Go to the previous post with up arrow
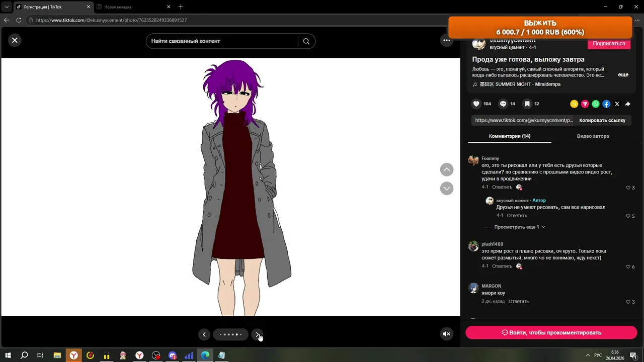This screenshot has height=362, width=644. click(446, 169)
